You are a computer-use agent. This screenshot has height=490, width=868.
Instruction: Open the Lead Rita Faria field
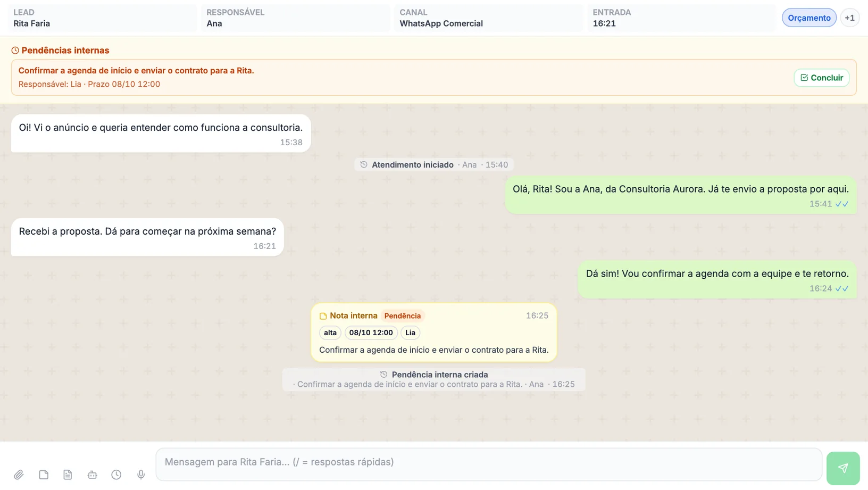tap(102, 18)
